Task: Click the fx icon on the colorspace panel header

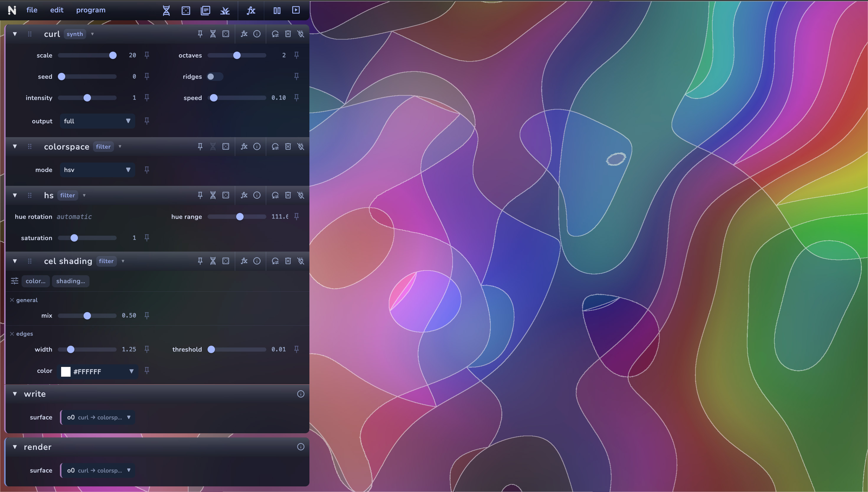Action: [244, 147]
